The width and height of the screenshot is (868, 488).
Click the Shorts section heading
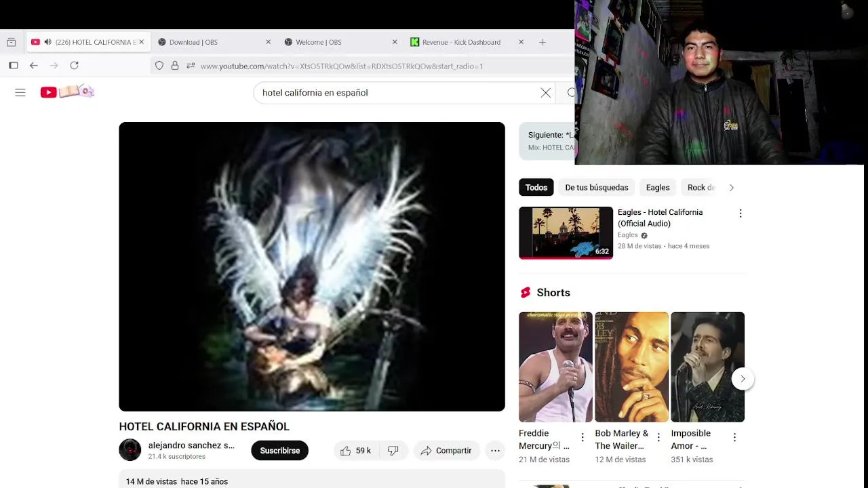553,293
